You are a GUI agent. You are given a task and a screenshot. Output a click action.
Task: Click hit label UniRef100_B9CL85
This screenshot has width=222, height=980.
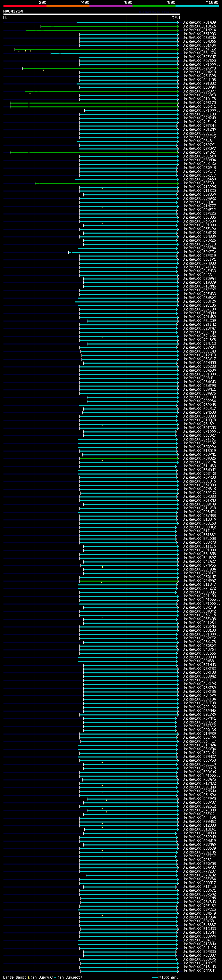pos(199,306)
